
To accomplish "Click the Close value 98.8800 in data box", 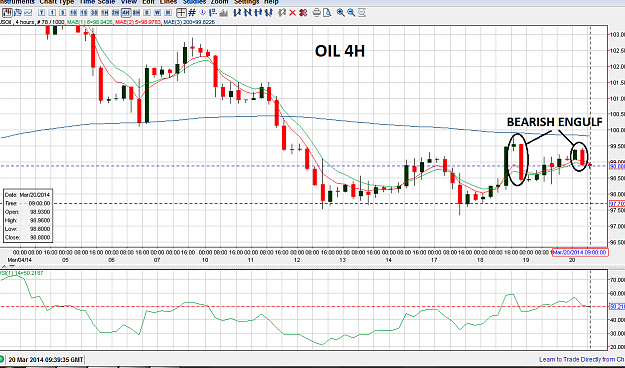I will click(x=40, y=238).
